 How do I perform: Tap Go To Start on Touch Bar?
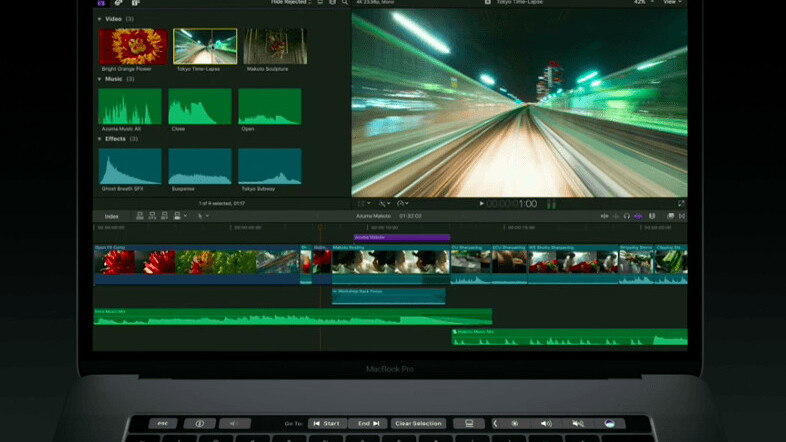(326, 423)
